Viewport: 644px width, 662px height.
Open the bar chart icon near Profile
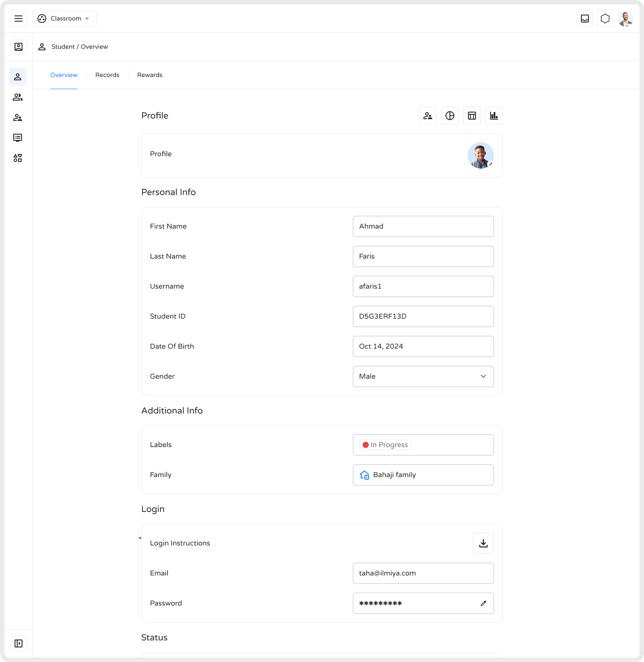click(x=494, y=116)
